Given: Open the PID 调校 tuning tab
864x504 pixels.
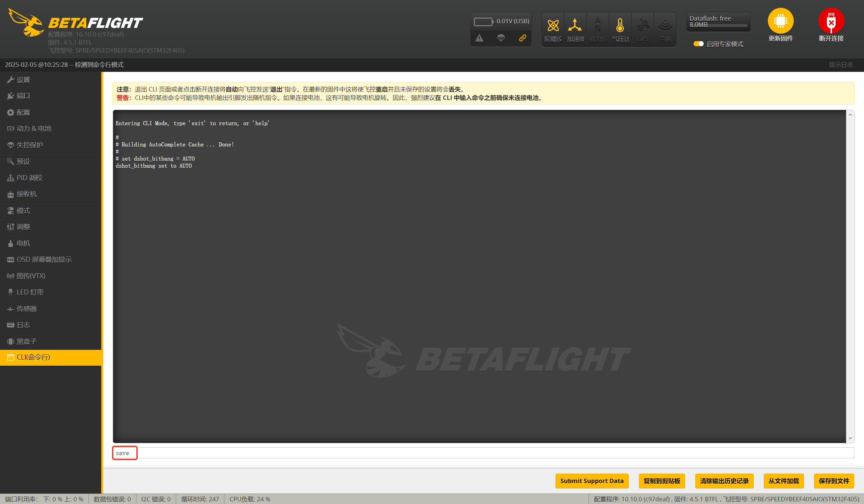Looking at the screenshot, I should [x=51, y=178].
